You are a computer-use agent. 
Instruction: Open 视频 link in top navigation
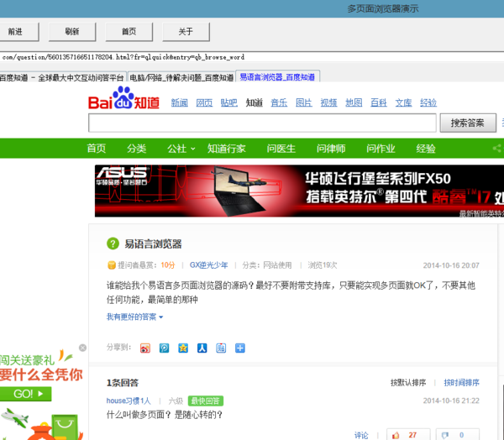tap(328, 102)
